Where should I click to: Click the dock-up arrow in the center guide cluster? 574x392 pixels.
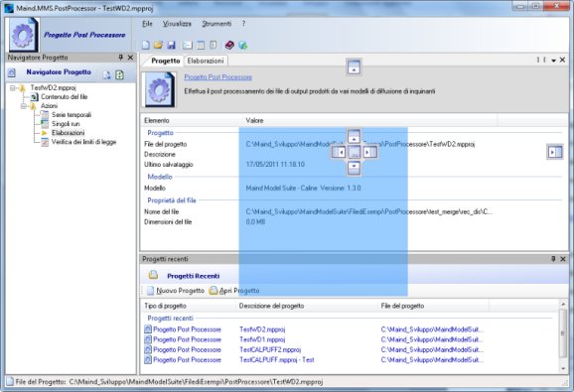[354, 136]
